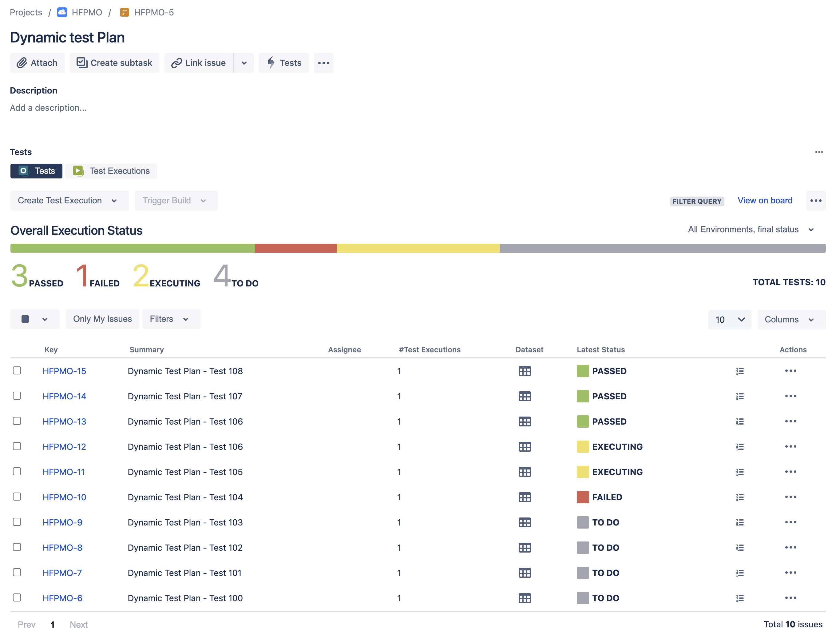Open more options in Tests section header
The width and height of the screenshot is (840, 643).
pos(818,152)
